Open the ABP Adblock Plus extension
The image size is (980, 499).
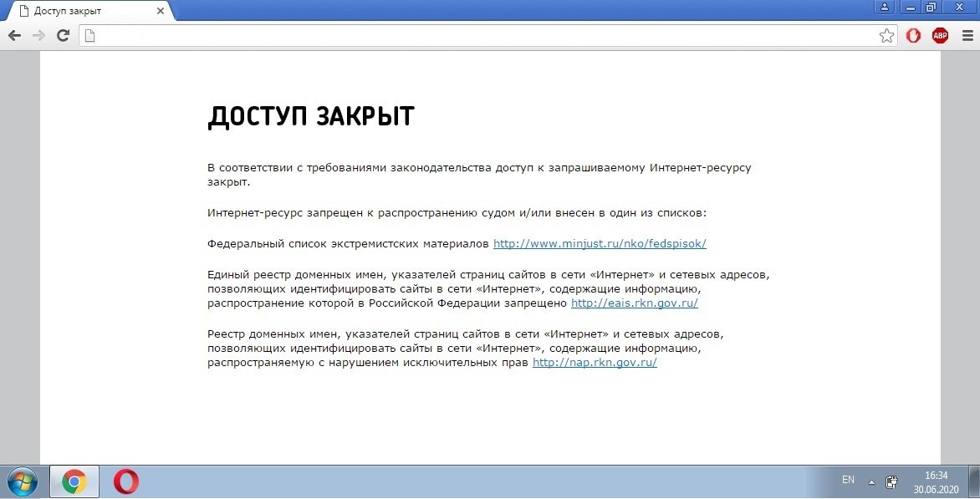(x=940, y=36)
